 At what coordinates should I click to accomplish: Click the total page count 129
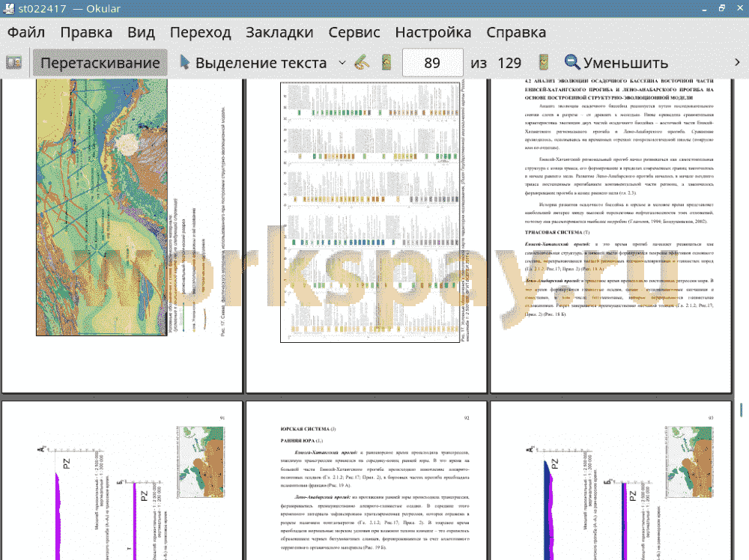509,63
